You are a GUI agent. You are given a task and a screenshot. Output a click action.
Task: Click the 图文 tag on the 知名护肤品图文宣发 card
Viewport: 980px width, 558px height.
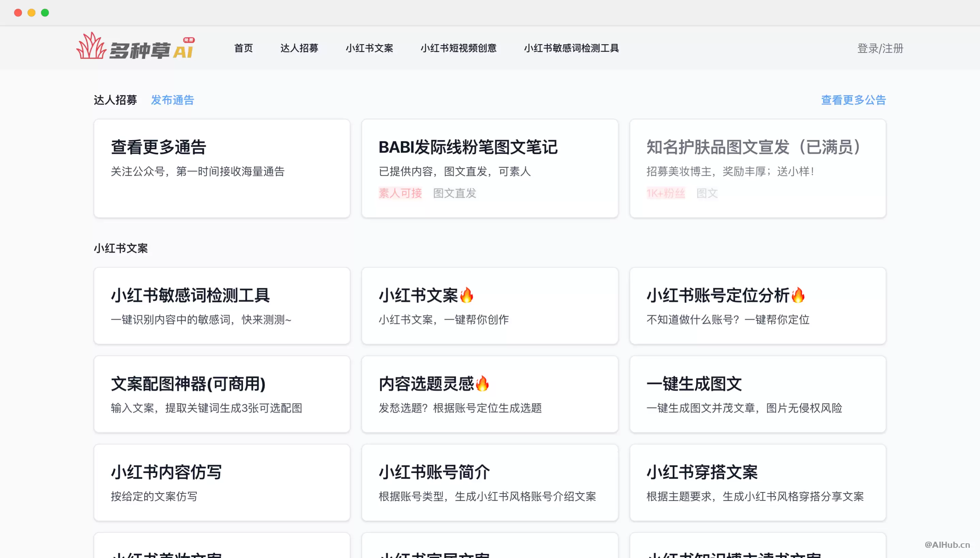click(x=707, y=193)
